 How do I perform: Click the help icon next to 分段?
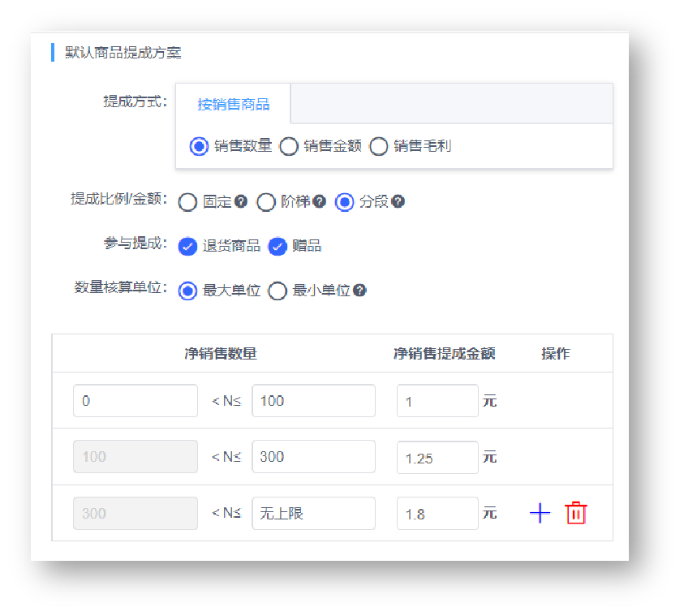pyautogui.click(x=398, y=201)
